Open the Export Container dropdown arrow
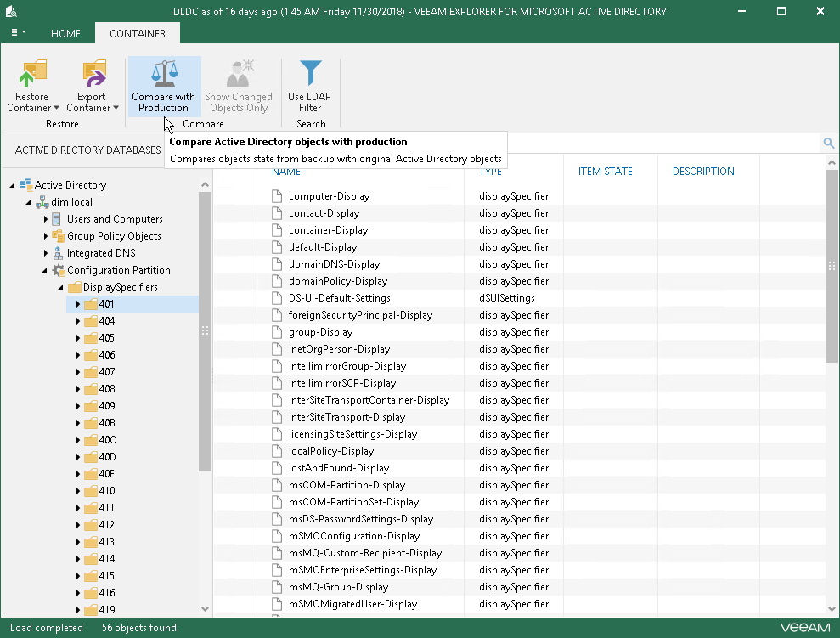Viewport: 840px width, 638px height. point(116,108)
